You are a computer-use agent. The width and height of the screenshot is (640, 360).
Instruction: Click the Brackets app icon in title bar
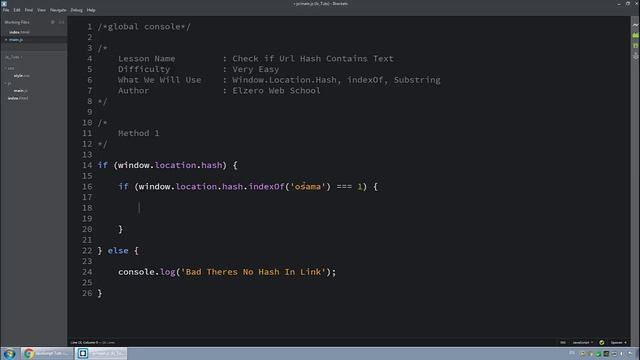click(4, 3)
